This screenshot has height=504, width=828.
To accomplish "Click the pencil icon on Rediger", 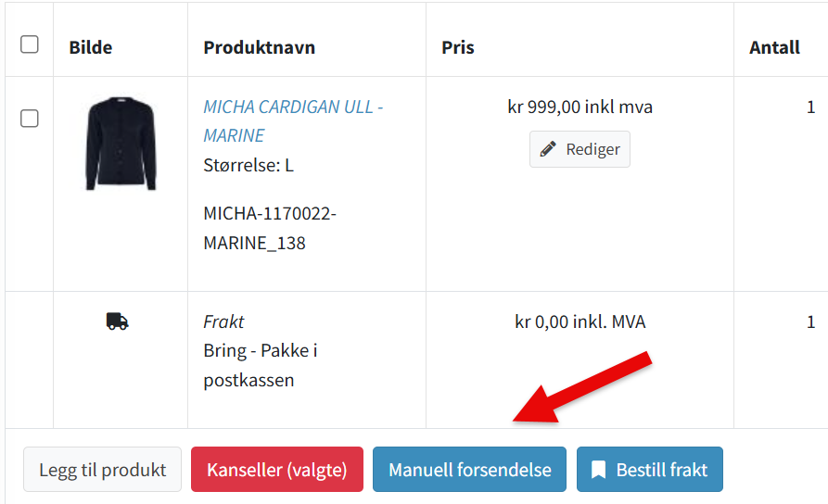I will [548, 149].
